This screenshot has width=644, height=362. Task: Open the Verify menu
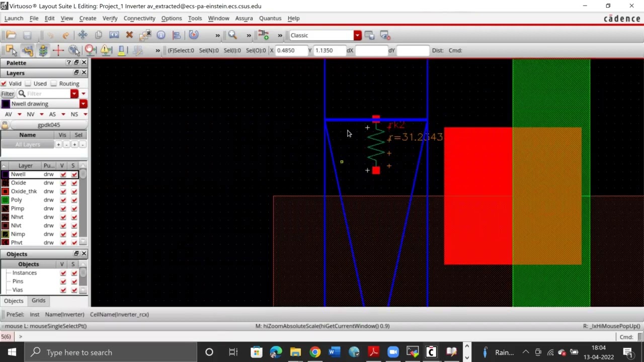[110, 18]
